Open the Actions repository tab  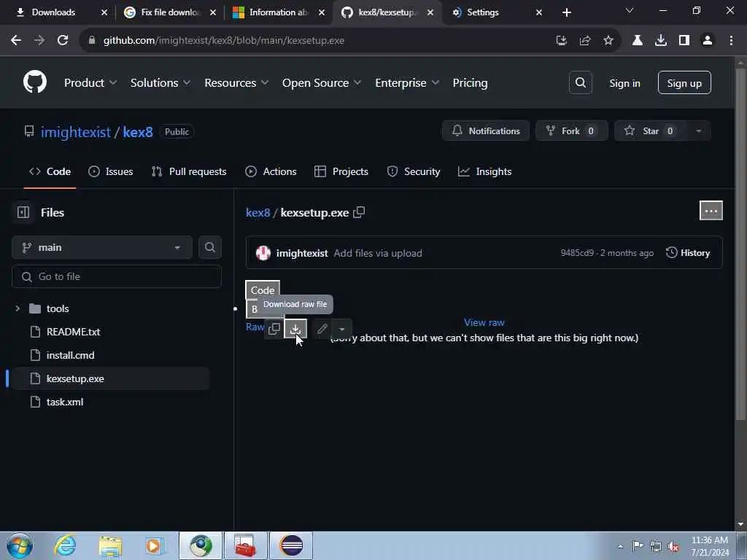pyautogui.click(x=271, y=171)
